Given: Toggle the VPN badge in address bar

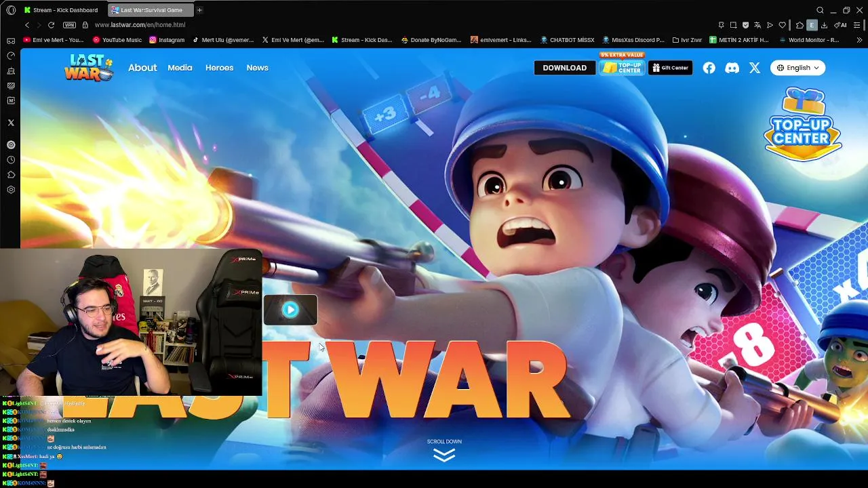Looking at the screenshot, I should point(69,25).
